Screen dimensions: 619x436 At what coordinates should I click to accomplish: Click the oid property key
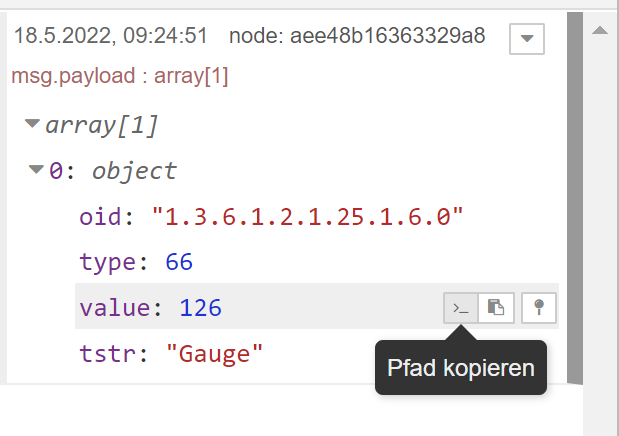(103, 216)
